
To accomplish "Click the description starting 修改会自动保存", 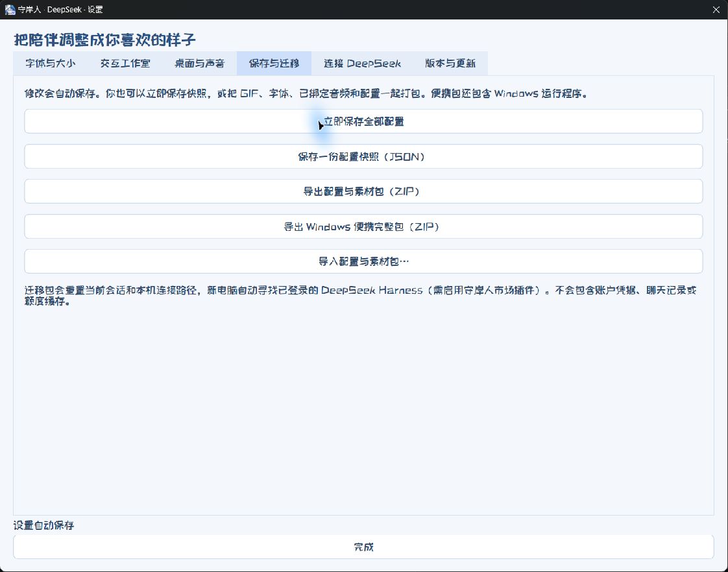I will 306,93.
